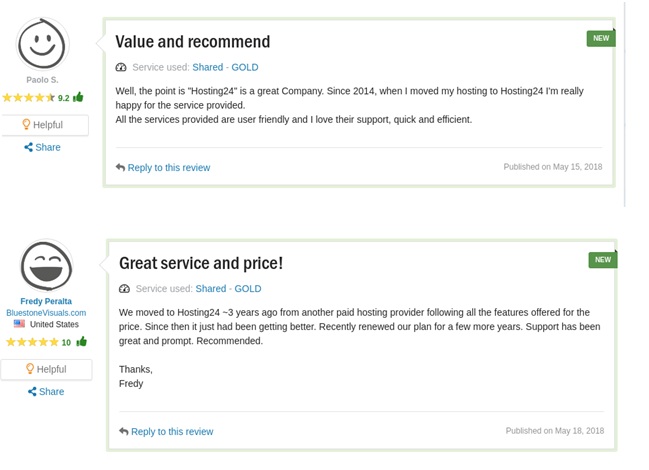Mark Fredy Peralta's review as Helpful
Image resolution: width=649 pixels, height=470 pixels.
coord(46,369)
